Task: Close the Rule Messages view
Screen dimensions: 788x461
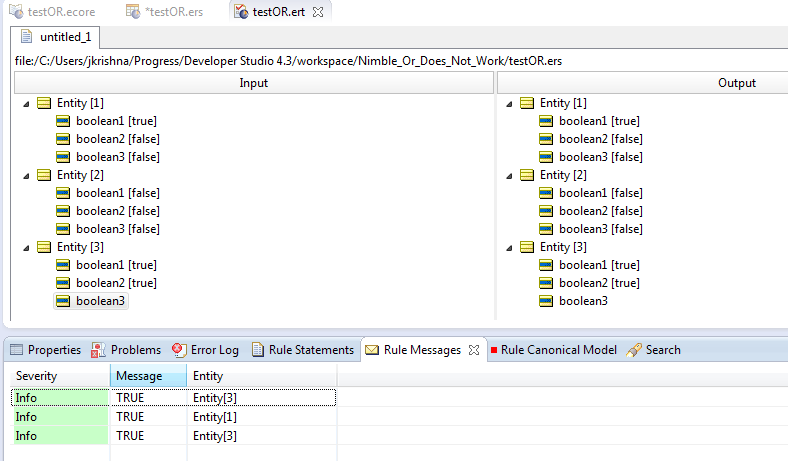Action: (474, 350)
